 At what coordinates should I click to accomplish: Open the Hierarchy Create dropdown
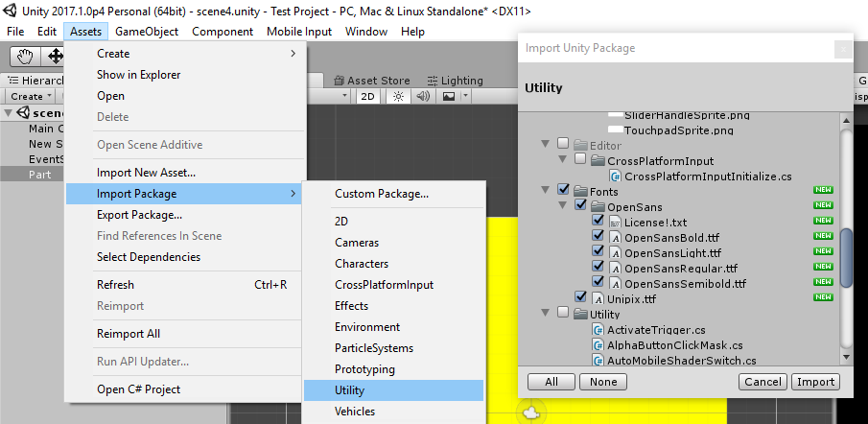point(31,96)
